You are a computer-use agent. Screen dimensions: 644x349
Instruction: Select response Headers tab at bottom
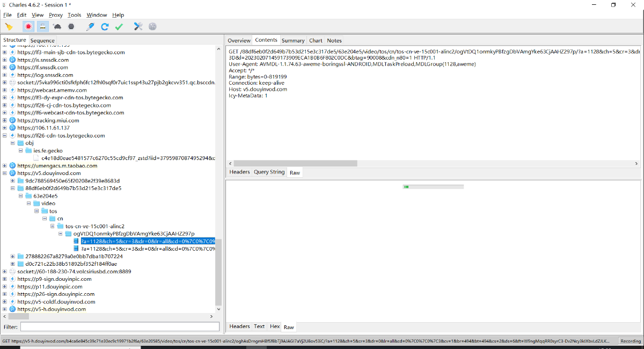point(239,326)
